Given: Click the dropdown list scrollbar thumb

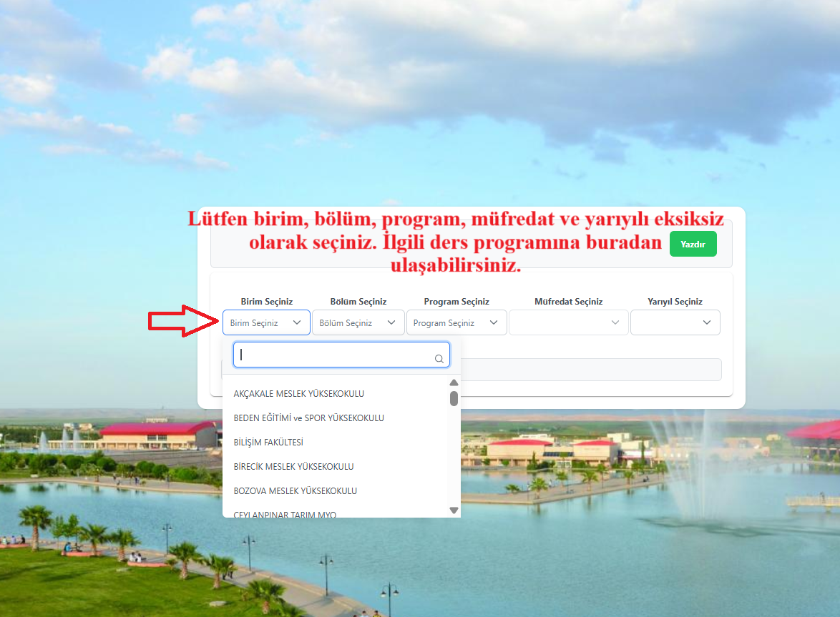Looking at the screenshot, I should click(x=454, y=398).
